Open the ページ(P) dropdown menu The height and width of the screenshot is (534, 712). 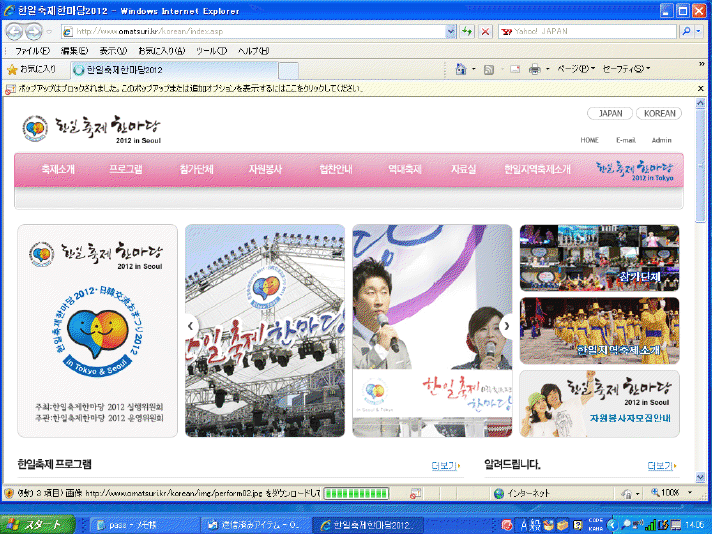pyautogui.click(x=576, y=69)
